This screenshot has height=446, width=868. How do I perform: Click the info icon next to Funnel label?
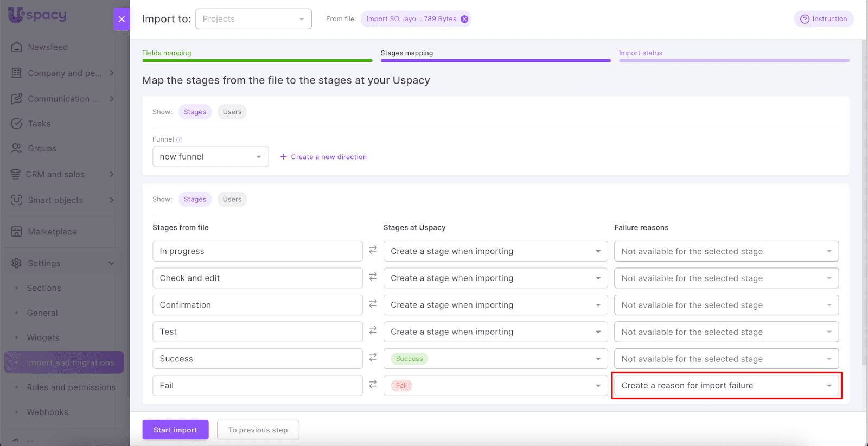[180, 139]
